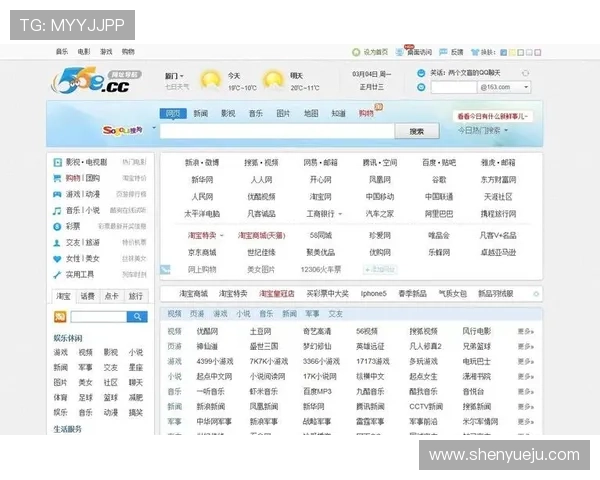Select the yellow skin color swatch
Image resolution: width=600 pixels, height=480 pixels.
coord(512,52)
